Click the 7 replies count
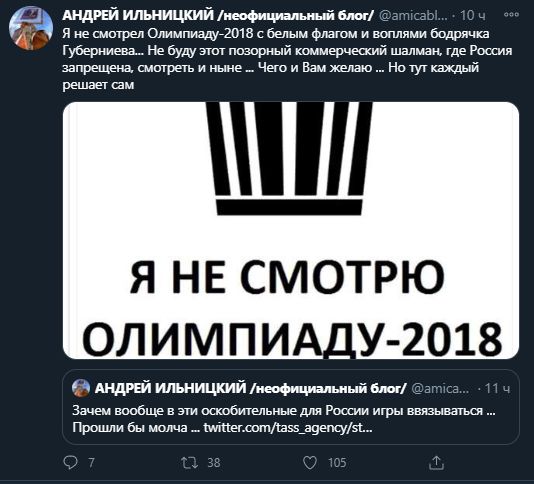This screenshot has height=484, width=534. pyautogui.click(x=91, y=463)
